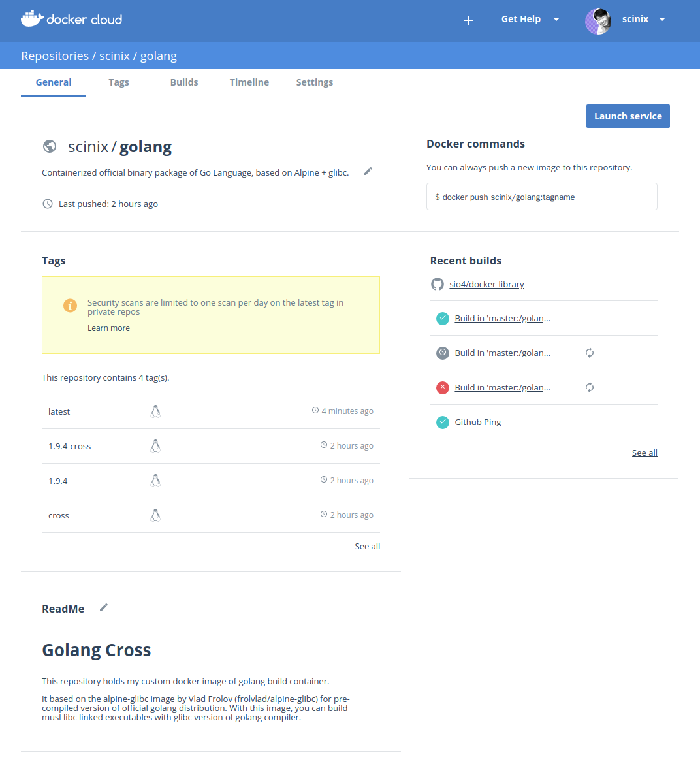Click the docker push command field

click(x=541, y=197)
